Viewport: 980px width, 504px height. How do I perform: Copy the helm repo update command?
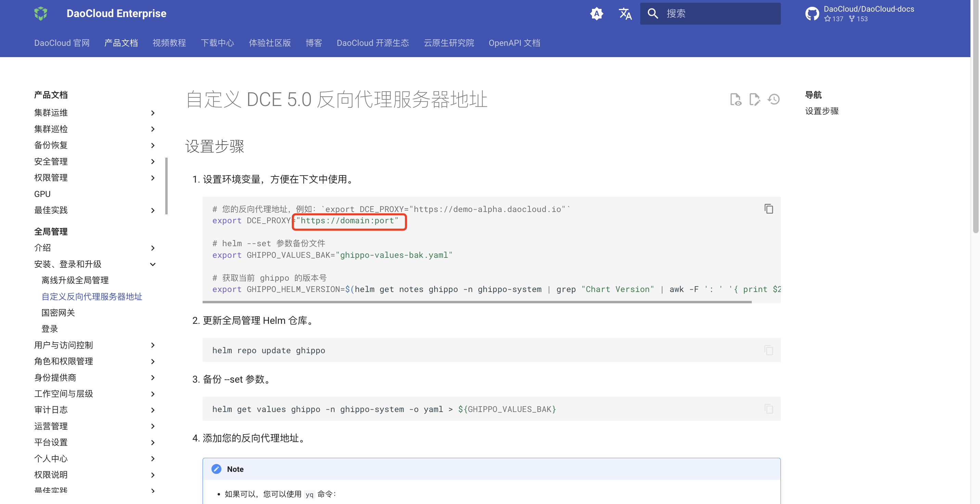(x=769, y=350)
